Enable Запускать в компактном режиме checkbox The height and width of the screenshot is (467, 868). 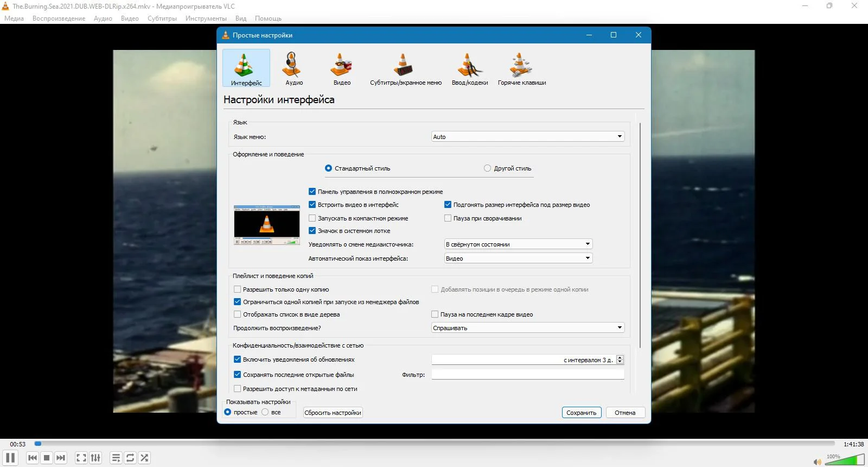(312, 218)
